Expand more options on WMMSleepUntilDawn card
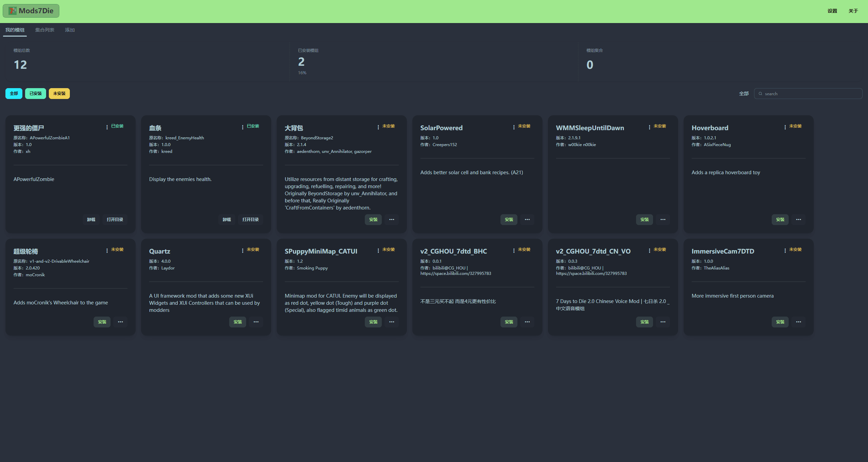The image size is (868, 462). pyautogui.click(x=663, y=220)
